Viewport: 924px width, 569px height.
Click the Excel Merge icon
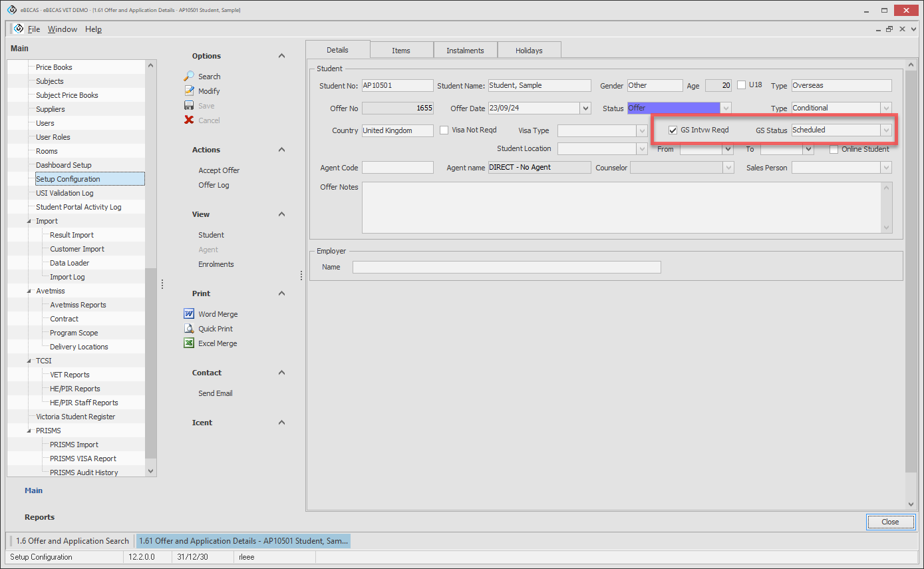pyautogui.click(x=189, y=343)
